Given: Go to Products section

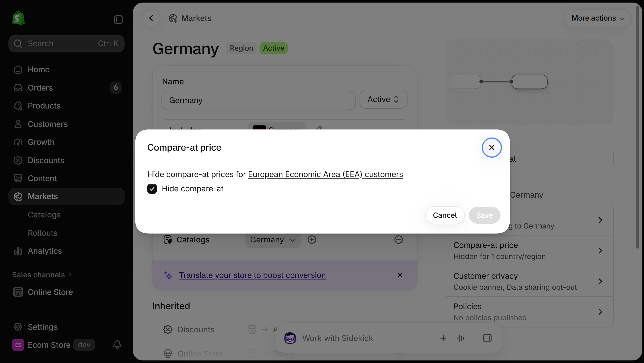Looking at the screenshot, I should pos(66,106).
